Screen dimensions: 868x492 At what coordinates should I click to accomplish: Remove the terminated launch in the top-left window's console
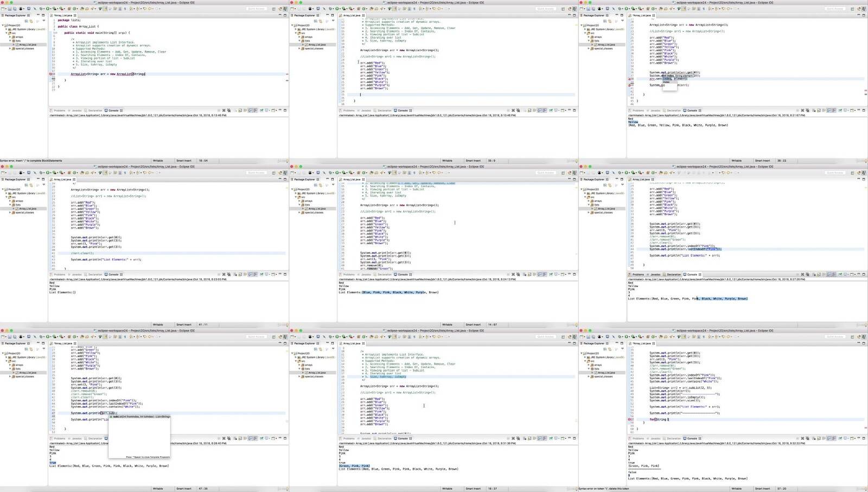coord(224,110)
